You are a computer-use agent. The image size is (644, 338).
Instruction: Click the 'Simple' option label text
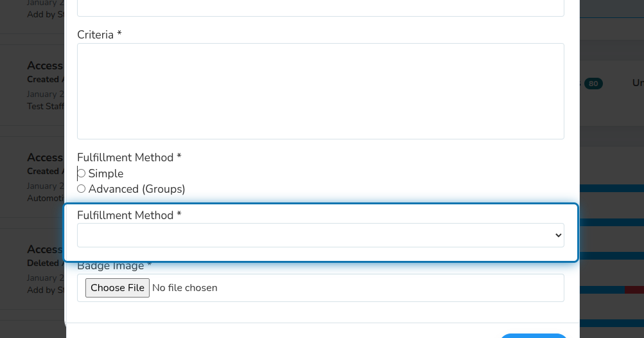coord(106,173)
